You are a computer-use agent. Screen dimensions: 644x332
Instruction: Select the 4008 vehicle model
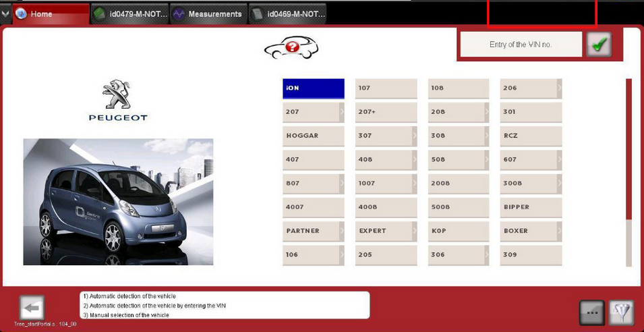tap(386, 208)
